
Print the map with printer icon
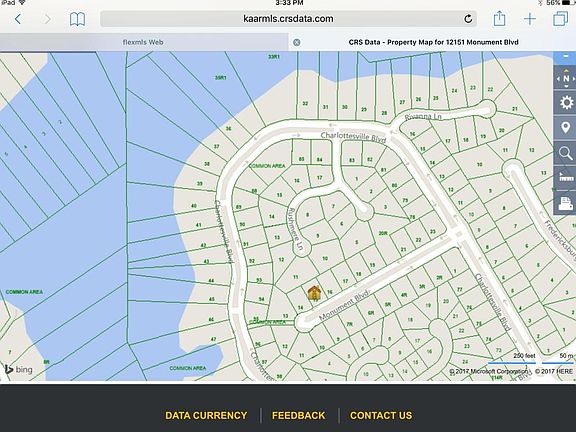pyautogui.click(x=566, y=203)
